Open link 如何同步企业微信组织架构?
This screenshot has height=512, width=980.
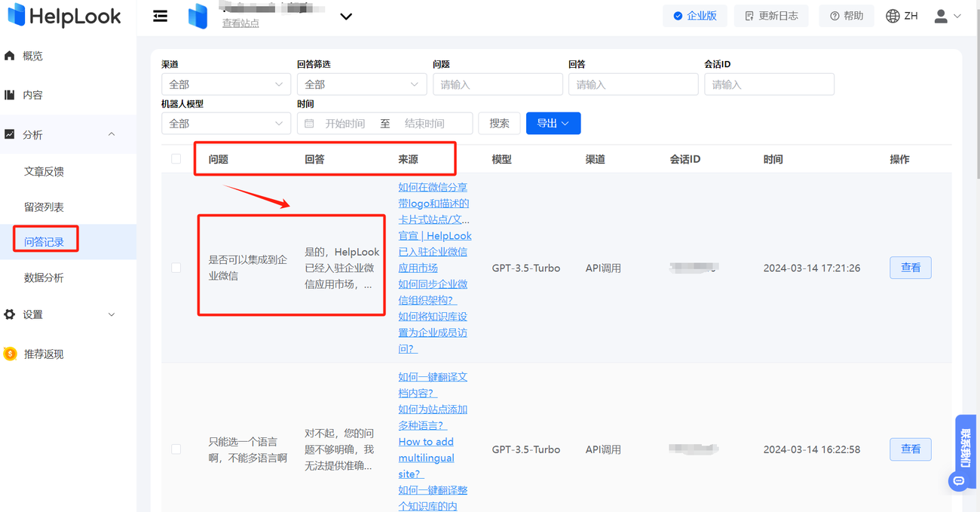pyautogui.click(x=433, y=292)
